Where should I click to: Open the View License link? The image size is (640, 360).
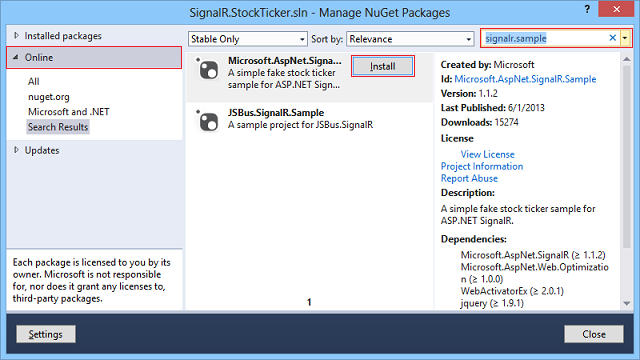coord(487,154)
